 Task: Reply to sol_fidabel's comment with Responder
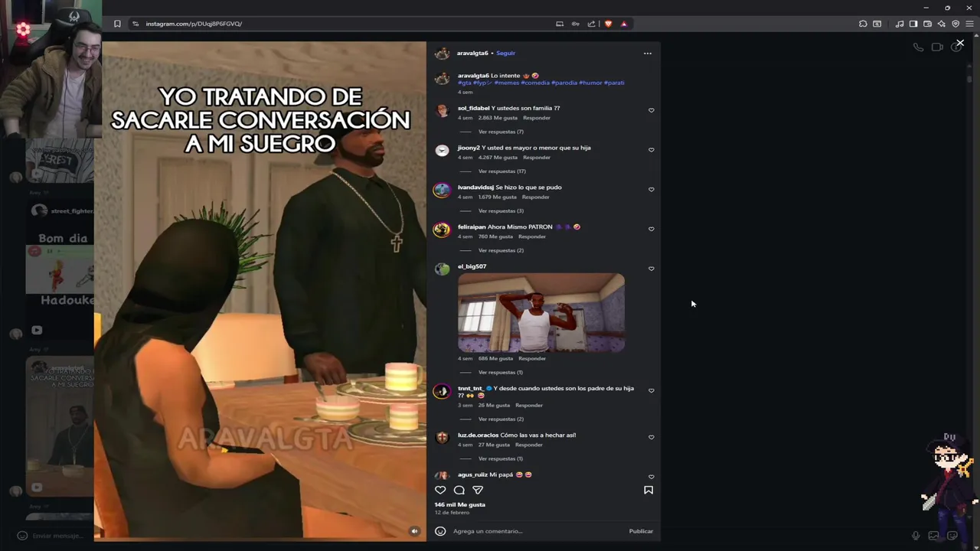[x=537, y=118]
